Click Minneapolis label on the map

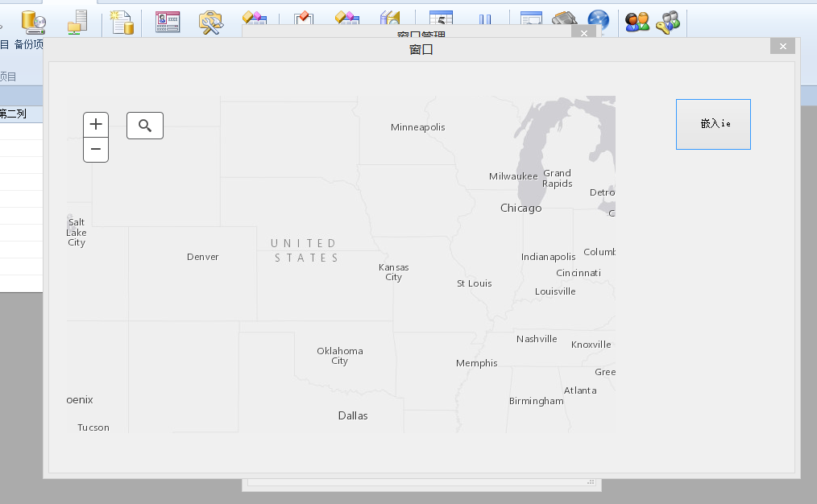[417, 127]
